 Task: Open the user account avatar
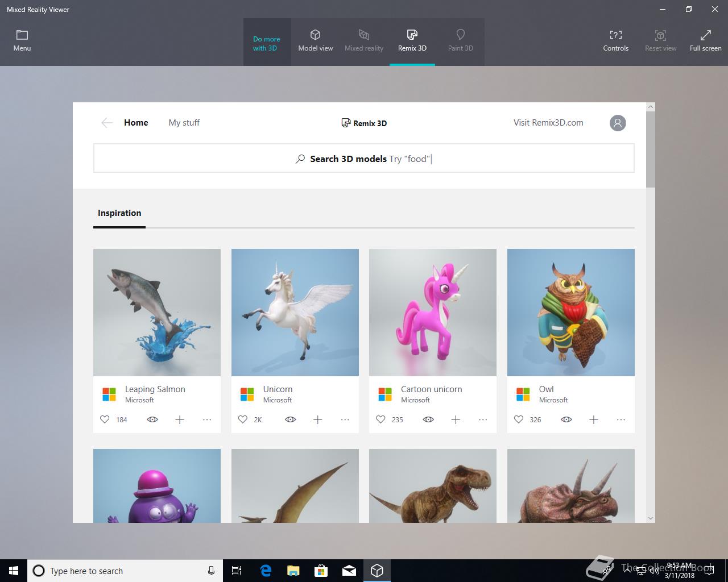(618, 123)
